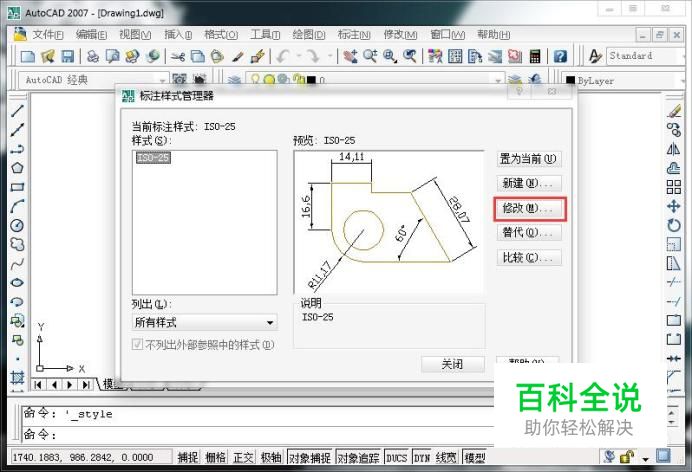Toggle 对象追踪 object tracking in status bar
The width and height of the screenshot is (692, 472).
(x=358, y=457)
